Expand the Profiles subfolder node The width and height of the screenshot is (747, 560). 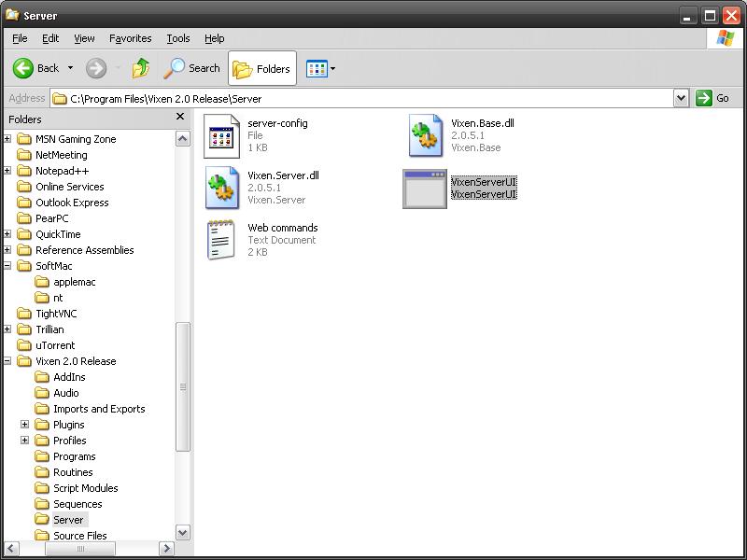tap(25, 440)
